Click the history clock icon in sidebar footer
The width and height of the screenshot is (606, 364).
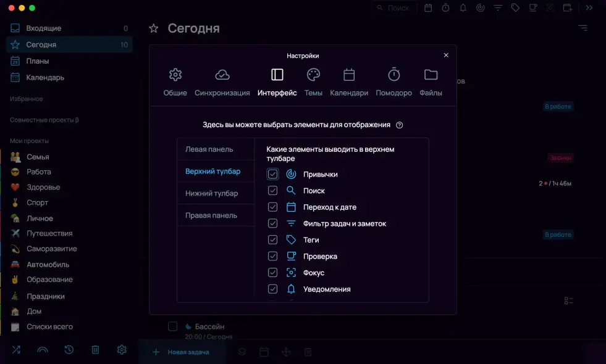pos(69,350)
